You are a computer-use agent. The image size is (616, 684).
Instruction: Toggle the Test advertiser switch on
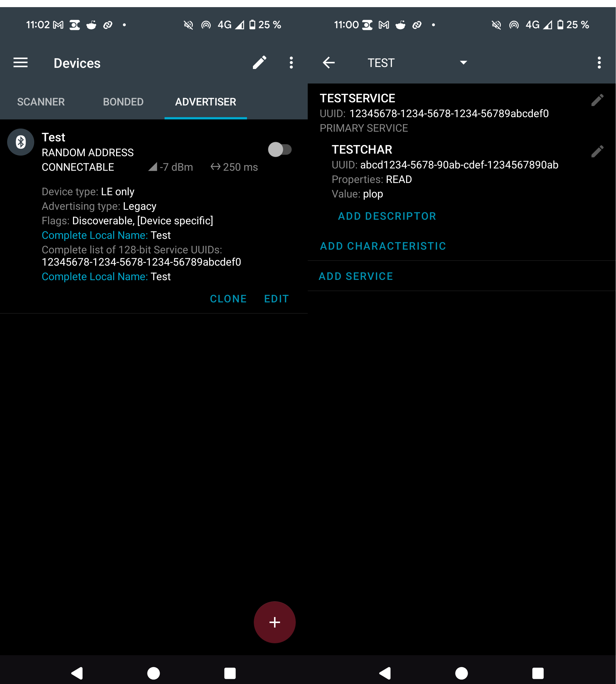pos(279,150)
